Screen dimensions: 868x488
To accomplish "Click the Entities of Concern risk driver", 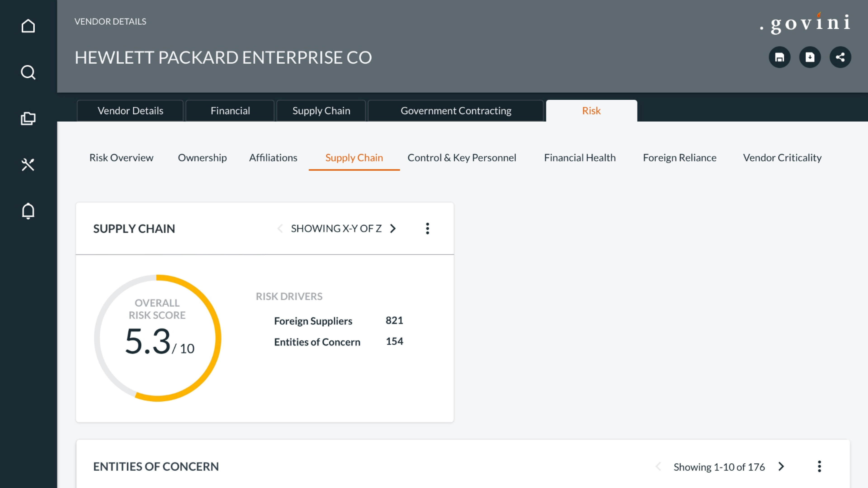I will [x=317, y=342].
